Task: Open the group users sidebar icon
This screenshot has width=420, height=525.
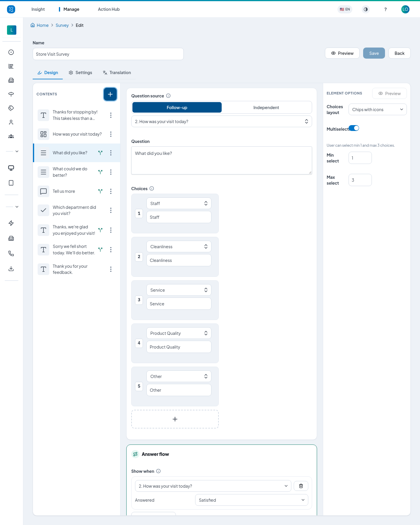Action: click(11, 136)
